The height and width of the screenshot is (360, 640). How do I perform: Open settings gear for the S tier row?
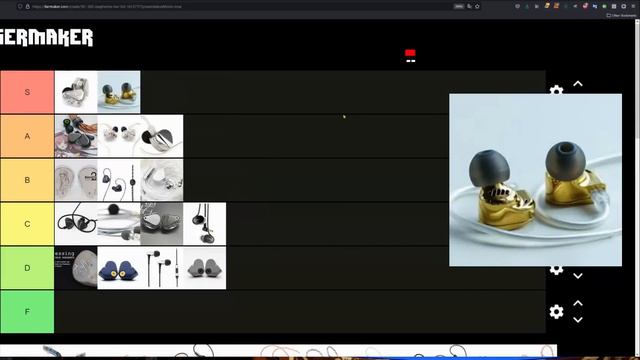click(x=556, y=90)
